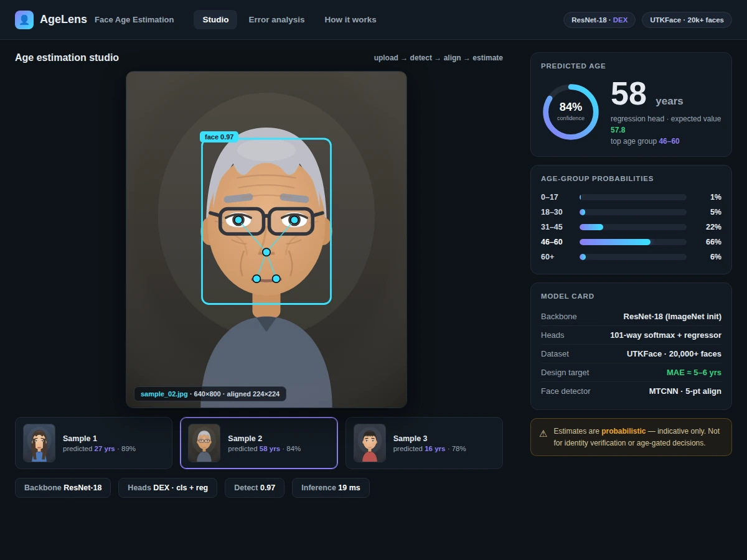Select Sample 1 avatar thumbnail
Viewport: 747px width, 560px height.
point(39,443)
